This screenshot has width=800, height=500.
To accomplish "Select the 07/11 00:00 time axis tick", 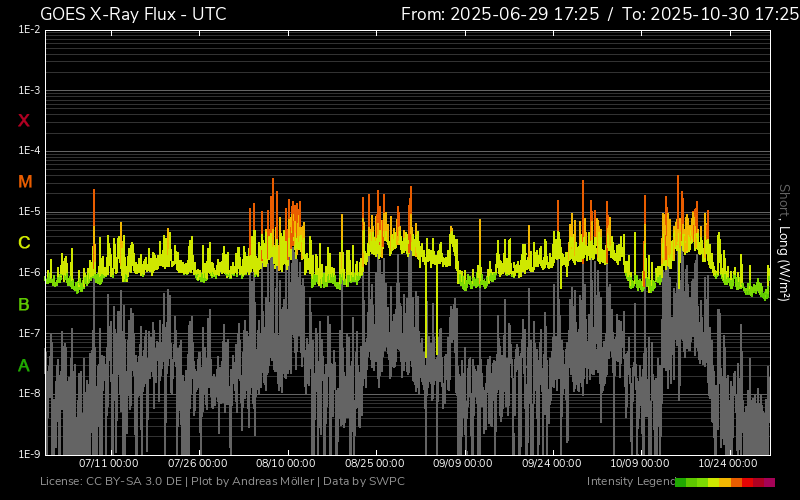I will click(x=108, y=464).
